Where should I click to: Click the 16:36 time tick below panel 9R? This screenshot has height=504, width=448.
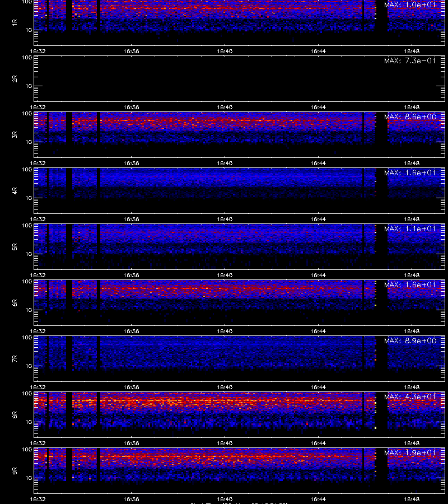(x=131, y=499)
